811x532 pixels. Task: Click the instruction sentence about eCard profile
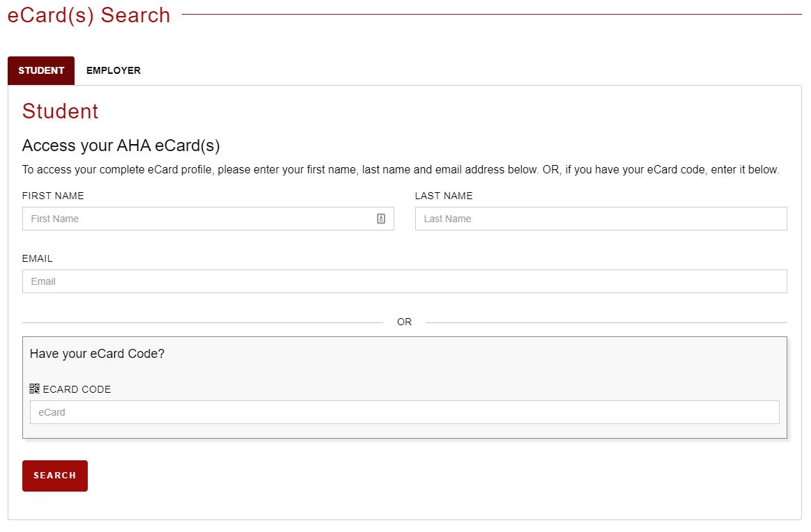[x=401, y=170]
